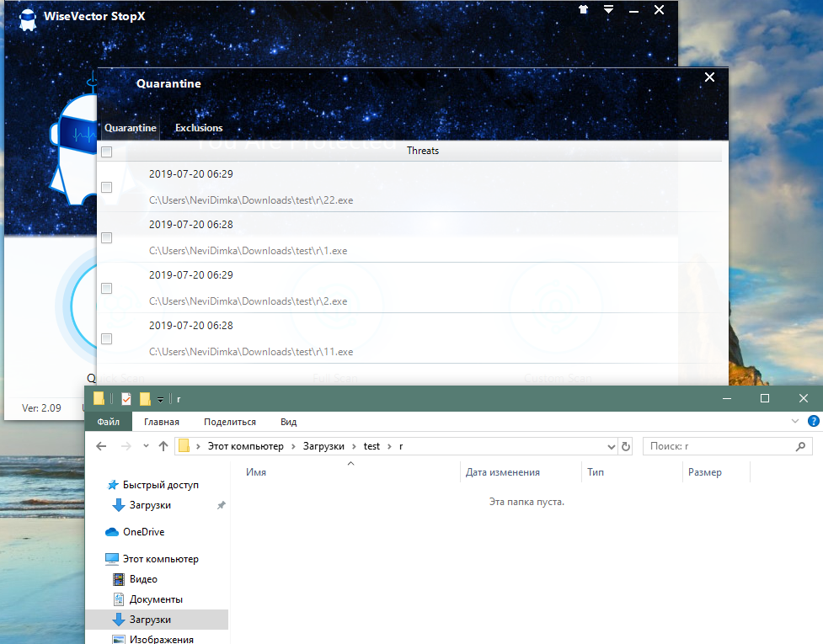Open the Вид ribbon tab
The image size is (823, 644).
tap(289, 422)
